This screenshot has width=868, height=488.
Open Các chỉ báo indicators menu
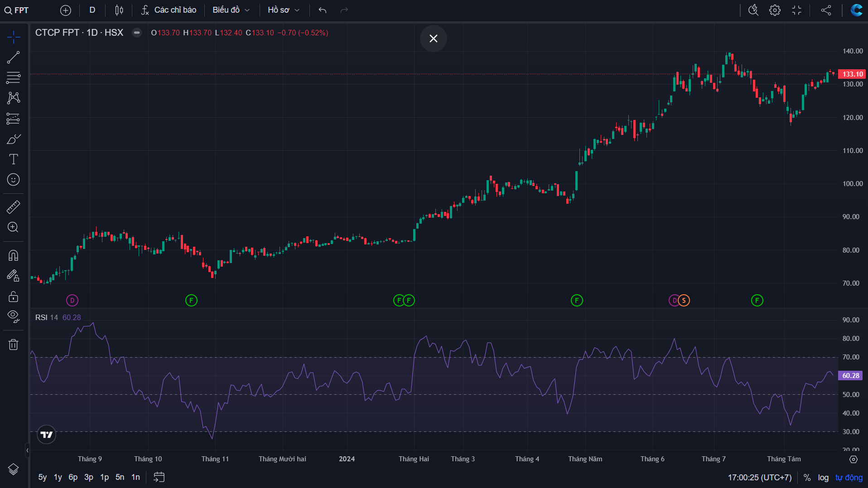pos(169,10)
